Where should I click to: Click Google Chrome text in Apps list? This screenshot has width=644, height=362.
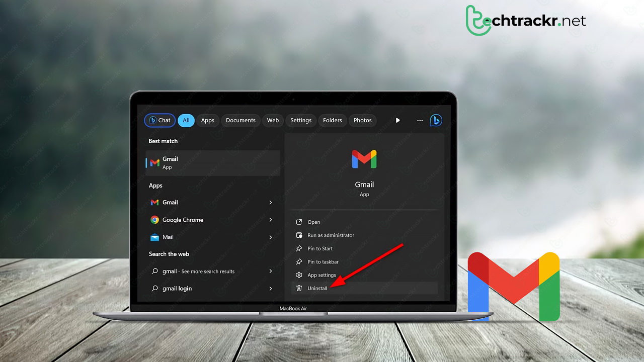pos(183,220)
